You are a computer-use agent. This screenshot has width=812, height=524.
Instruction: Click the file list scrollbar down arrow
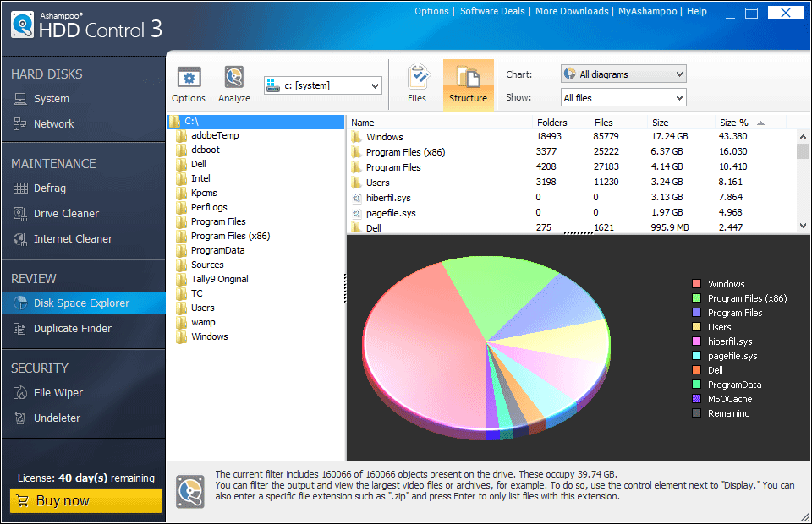(804, 226)
